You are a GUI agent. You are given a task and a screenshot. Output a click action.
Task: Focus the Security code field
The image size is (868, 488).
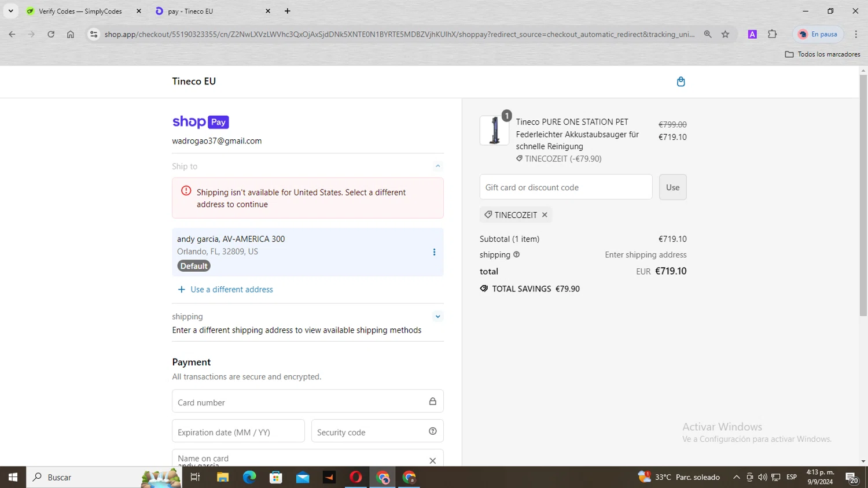(x=377, y=431)
